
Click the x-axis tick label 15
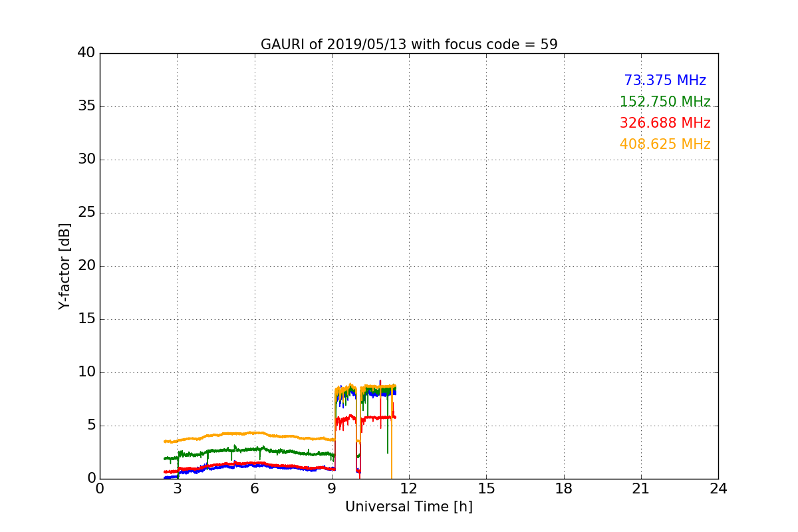coord(486,489)
